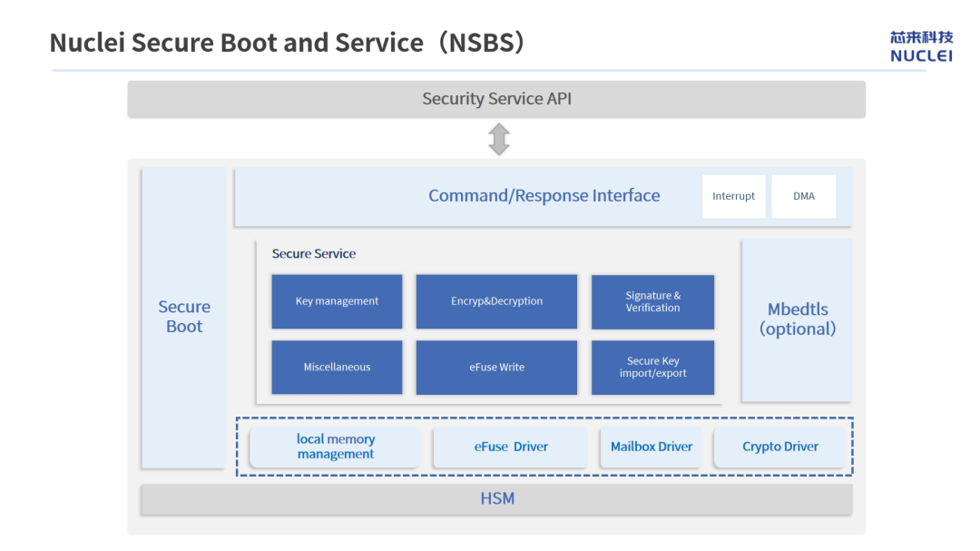Select the Security Service API bar
Screen dimensions: 980x551
(x=497, y=100)
